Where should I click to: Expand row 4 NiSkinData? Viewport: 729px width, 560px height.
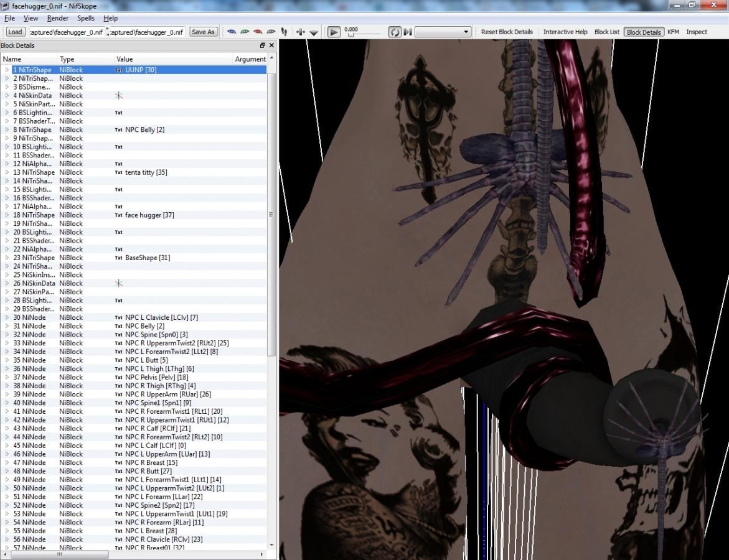coord(7,95)
